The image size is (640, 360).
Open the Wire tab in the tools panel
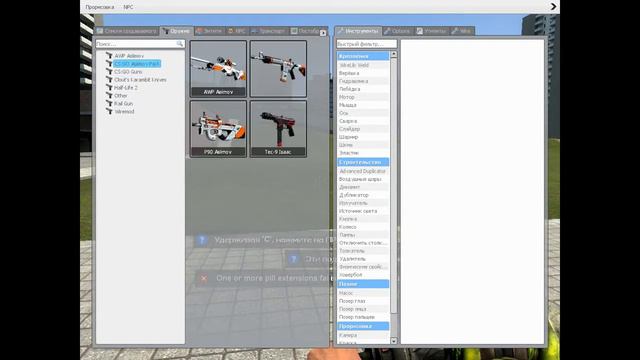[462, 31]
